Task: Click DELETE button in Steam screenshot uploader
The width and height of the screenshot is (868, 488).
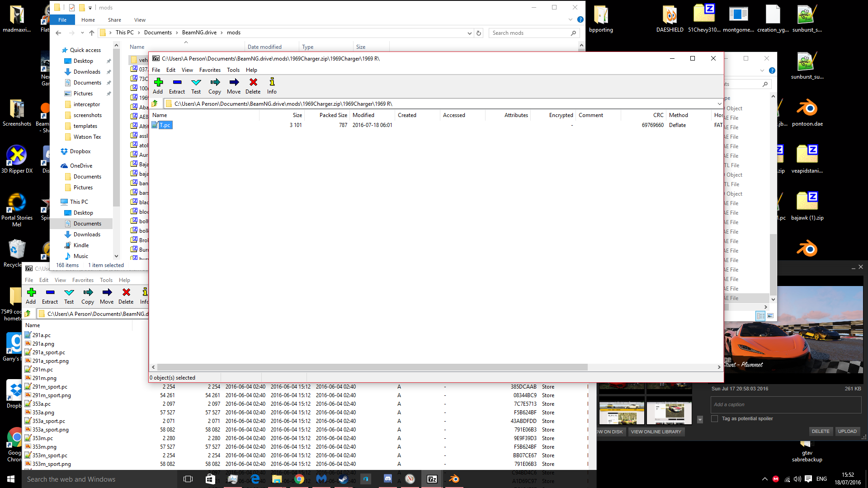Action: [821, 432]
